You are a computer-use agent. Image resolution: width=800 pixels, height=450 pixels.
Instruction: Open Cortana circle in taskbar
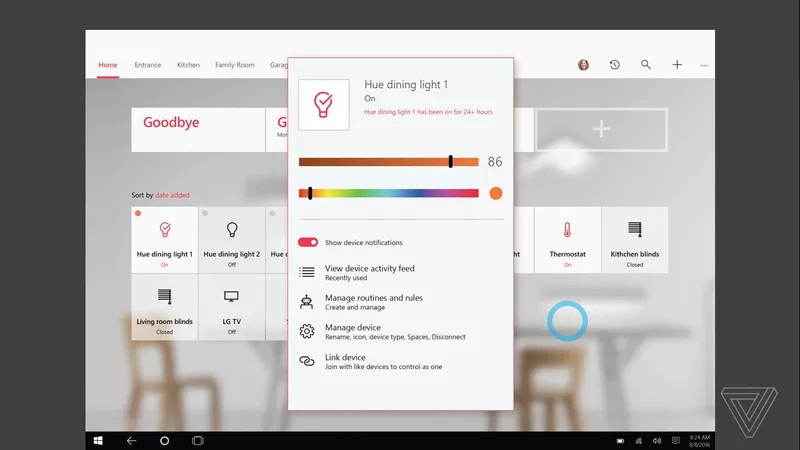point(164,440)
